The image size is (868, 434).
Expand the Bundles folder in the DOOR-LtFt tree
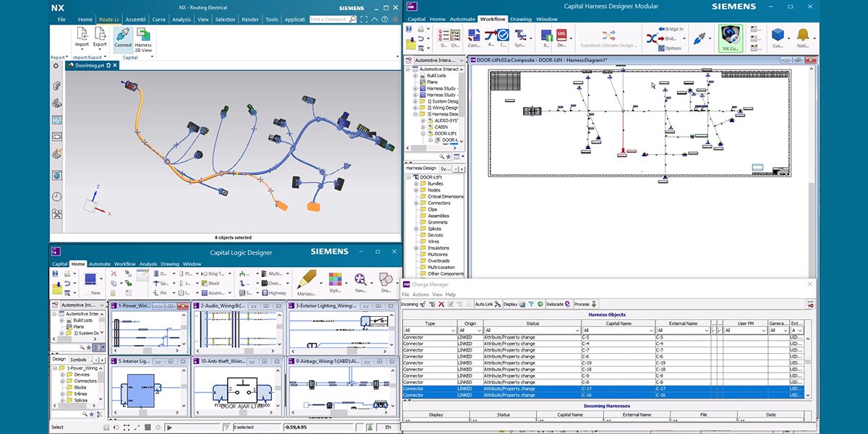(416, 184)
